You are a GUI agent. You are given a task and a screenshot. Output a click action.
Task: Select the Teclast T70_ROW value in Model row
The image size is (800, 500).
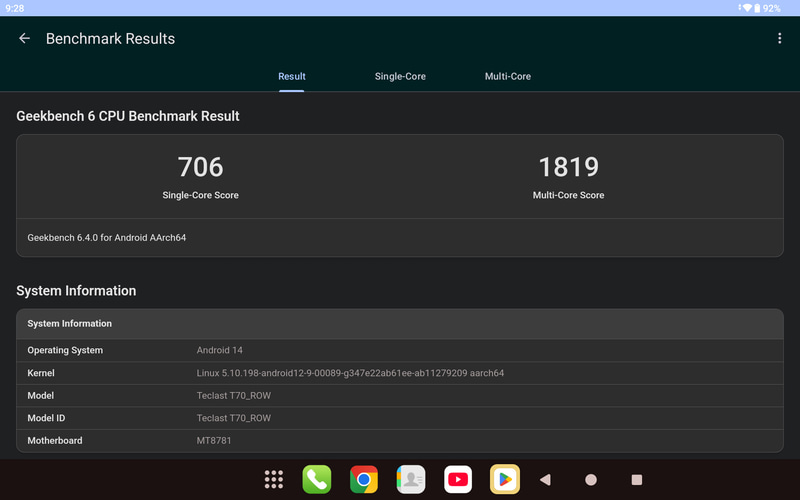(234, 395)
